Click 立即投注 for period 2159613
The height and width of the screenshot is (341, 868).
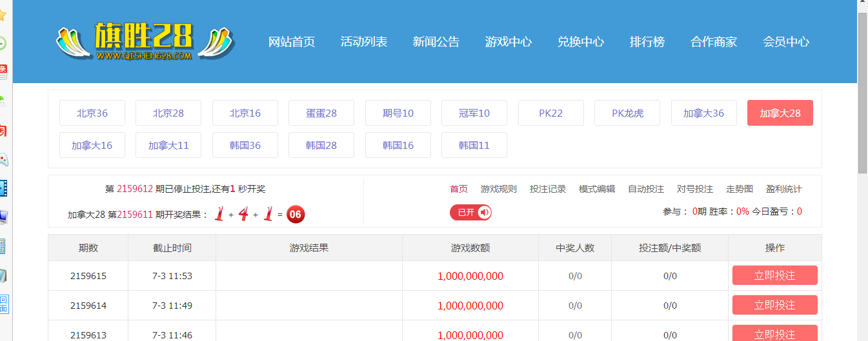tap(775, 333)
